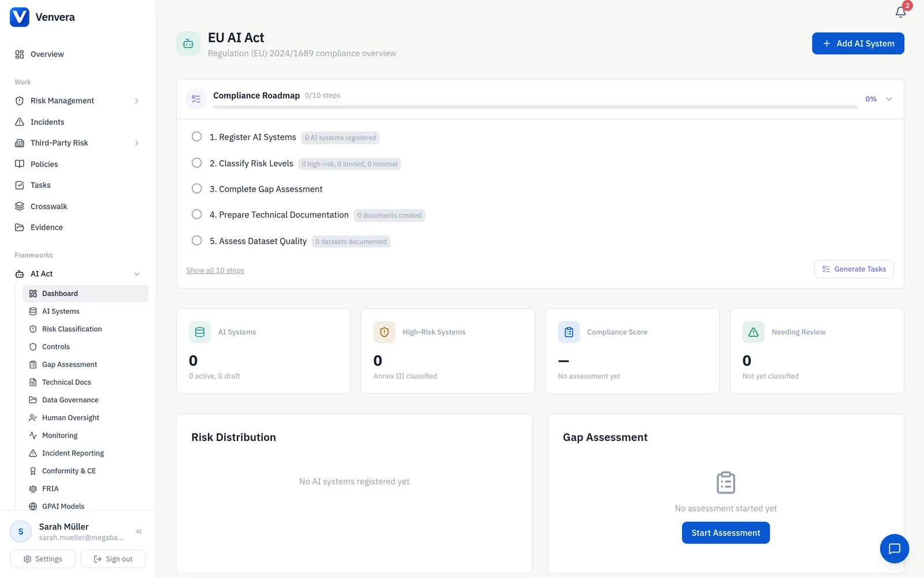The height and width of the screenshot is (578, 924).
Task: Click the '0 high-risk, 0 limited, 0 minimal' badge
Action: [x=349, y=164]
